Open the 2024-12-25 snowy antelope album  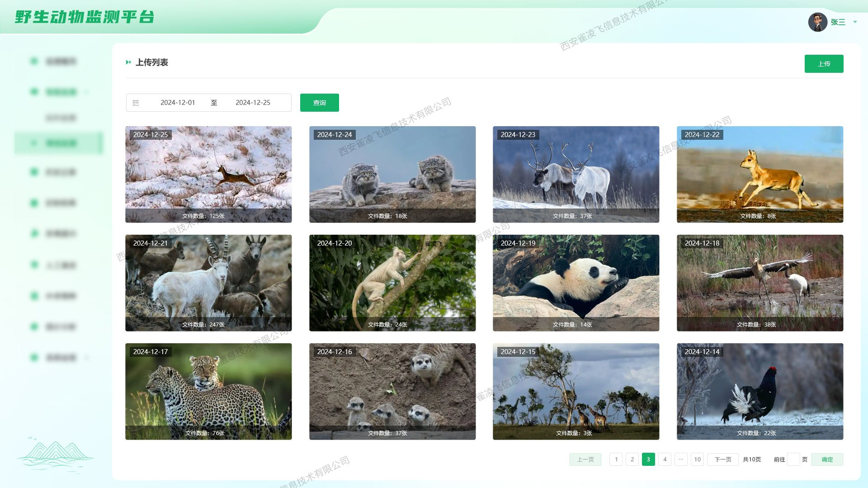(208, 174)
